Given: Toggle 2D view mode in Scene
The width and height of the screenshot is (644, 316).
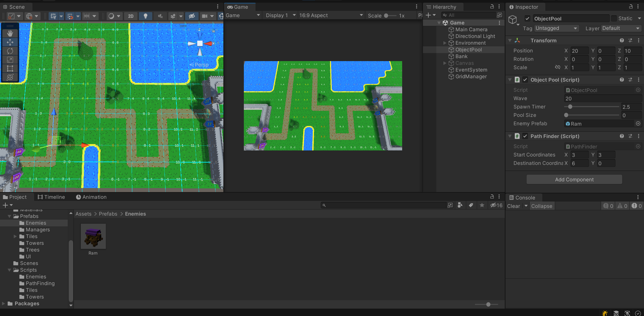Looking at the screenshot, I should pos(131,16).
